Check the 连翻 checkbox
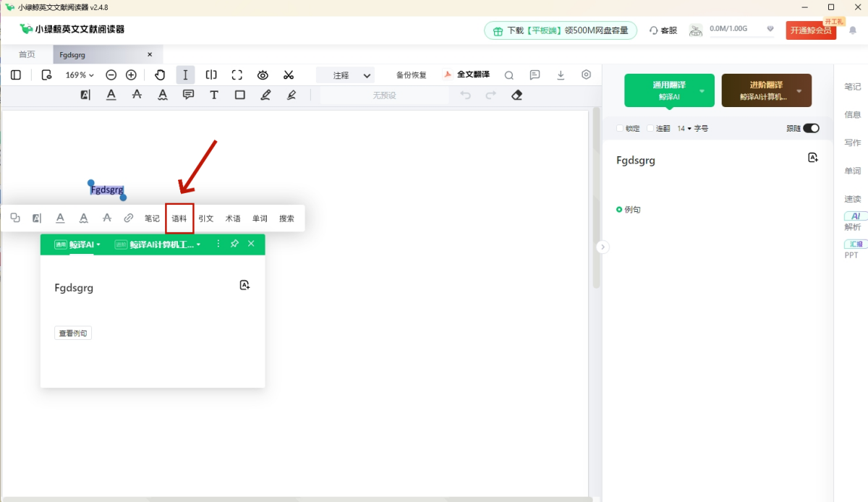The image size is (868, 502). (x=650, y=128)
